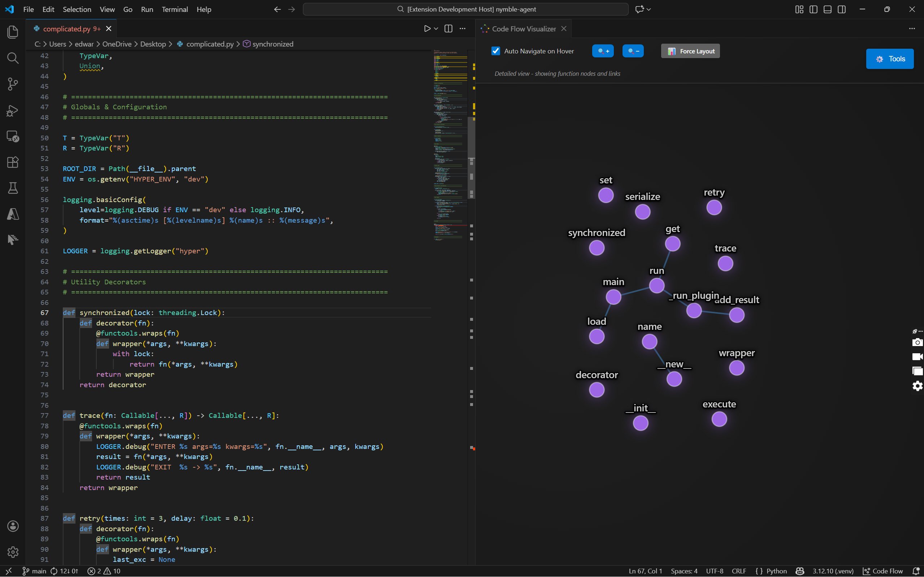Open the Testing flask view
The width and height of the screenshot is (924, 577).
(x=13, y=188)
